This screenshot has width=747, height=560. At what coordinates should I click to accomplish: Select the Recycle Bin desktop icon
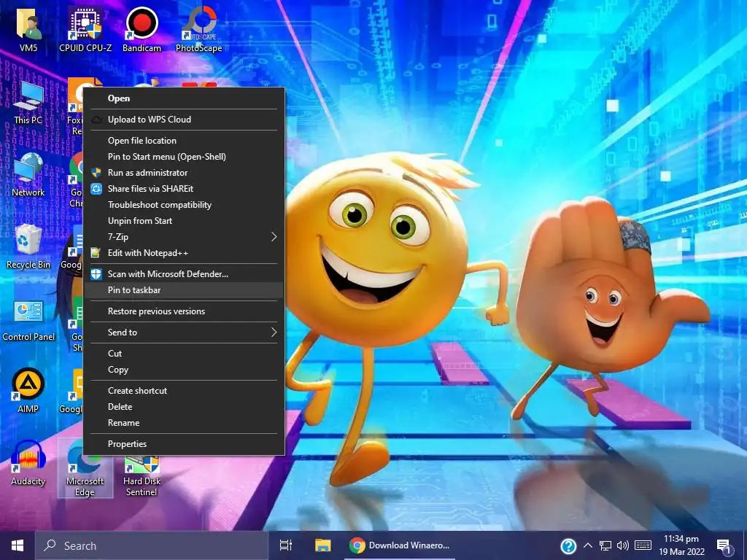tap(28, 247)
